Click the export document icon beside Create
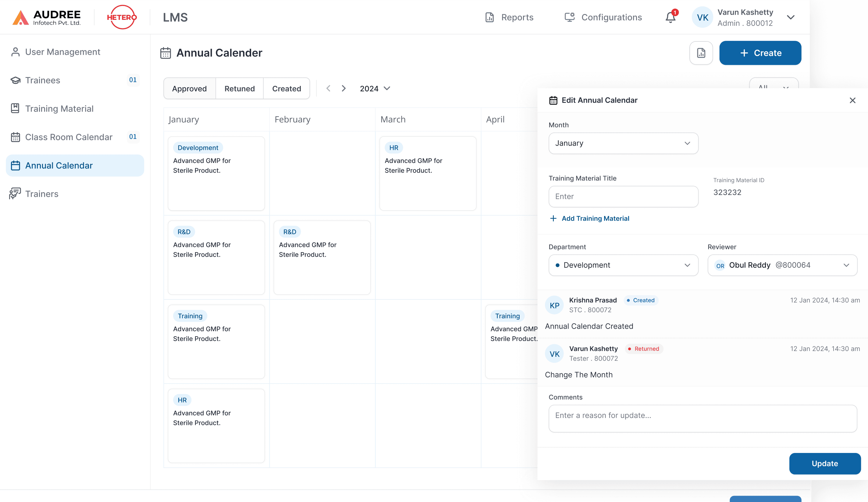Image resolution: width=868 pixels, height=502 pixels. pos(701,53)
